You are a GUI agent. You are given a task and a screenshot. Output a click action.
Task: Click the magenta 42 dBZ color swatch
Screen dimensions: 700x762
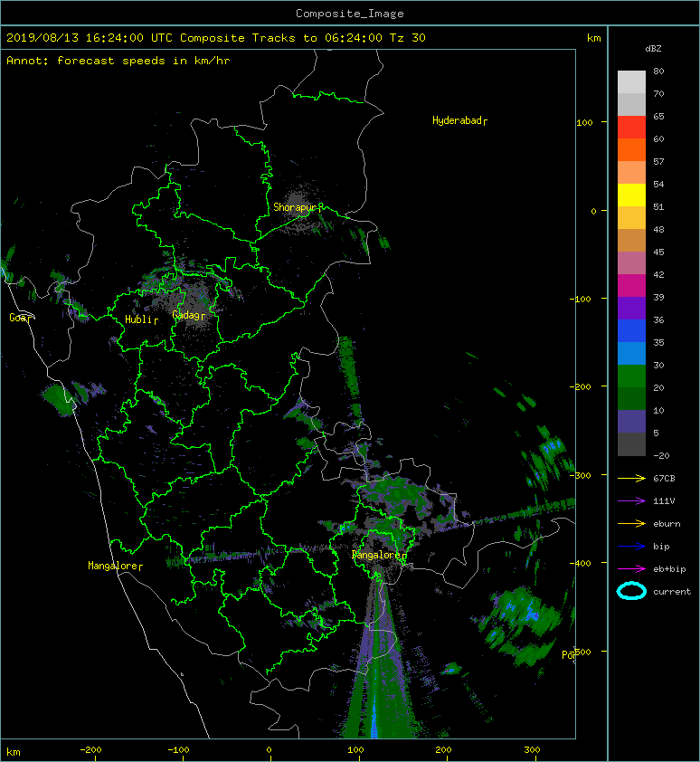[x=631, y=286]
